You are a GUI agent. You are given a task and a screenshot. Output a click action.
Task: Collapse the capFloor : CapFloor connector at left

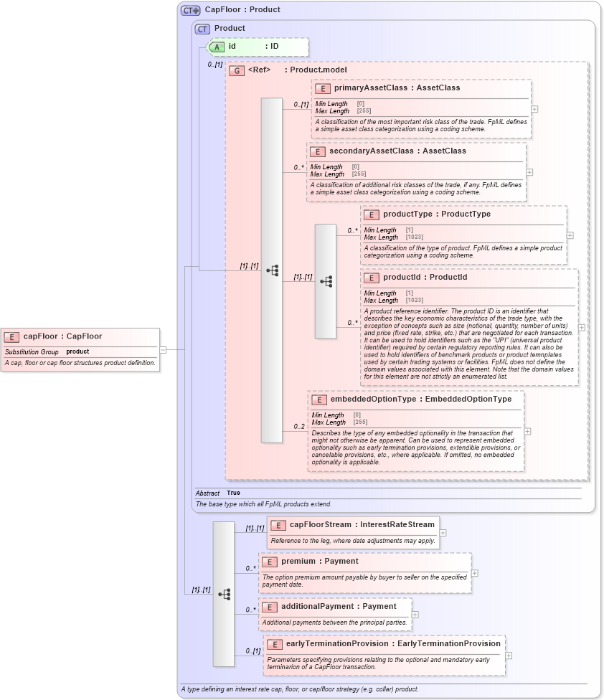tap(164, 350)
